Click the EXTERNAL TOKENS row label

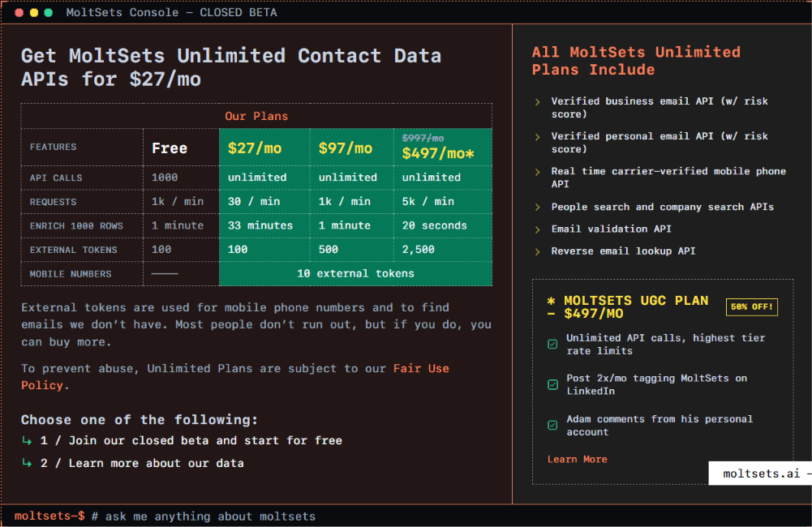pyautogui.click(x=73, y=250)
